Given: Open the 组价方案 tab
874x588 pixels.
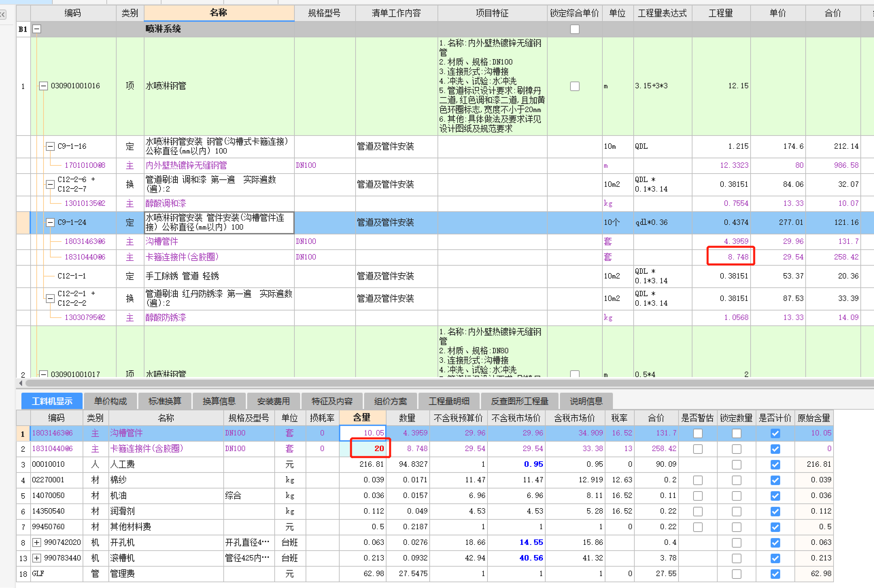Looking at the screenshot, I should tap(390, 401).
